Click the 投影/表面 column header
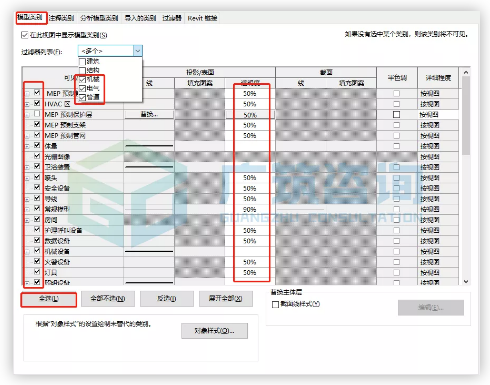 click(200, 72)
